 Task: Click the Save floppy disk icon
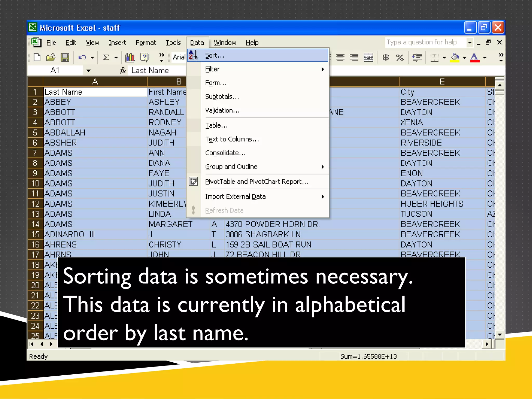[65, 57]
